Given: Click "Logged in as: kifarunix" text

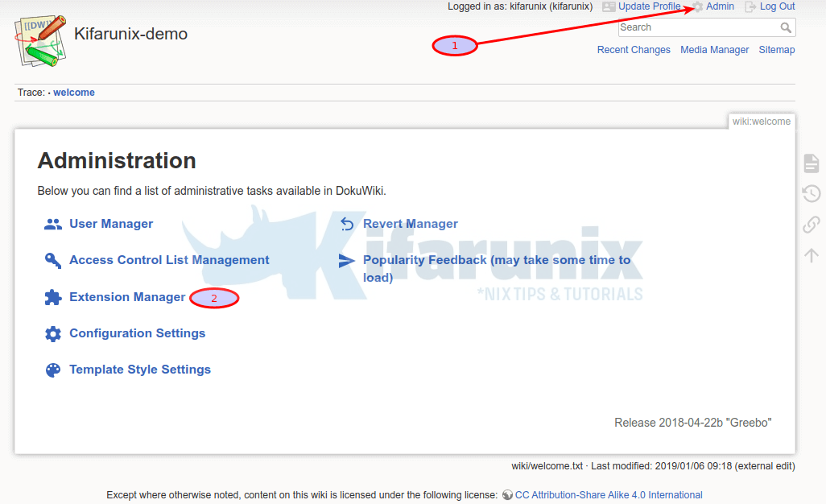Looking at the screenshot, I should point(520,6).
